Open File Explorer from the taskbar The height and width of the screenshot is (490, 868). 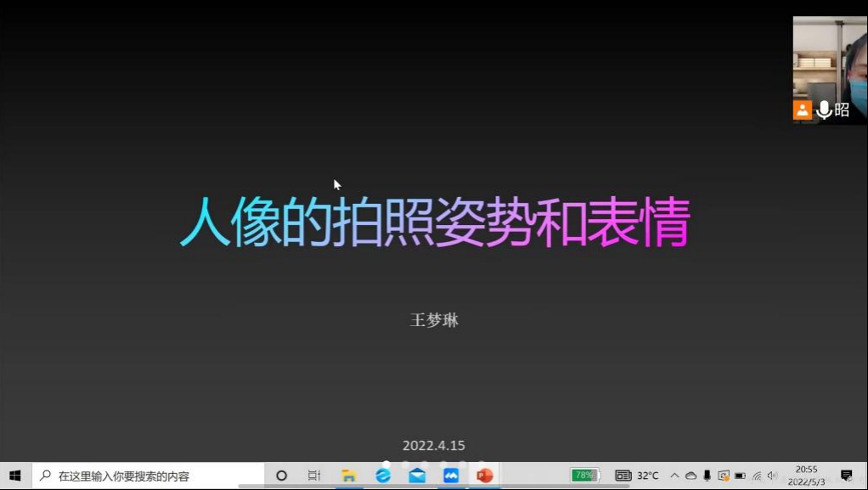pyautogui.click(x=348, y=476)
